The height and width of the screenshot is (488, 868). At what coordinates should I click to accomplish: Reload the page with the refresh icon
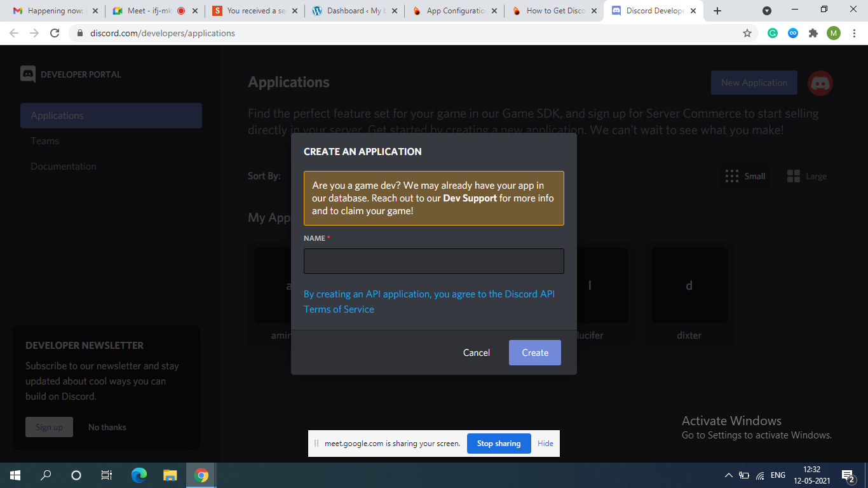55,33
